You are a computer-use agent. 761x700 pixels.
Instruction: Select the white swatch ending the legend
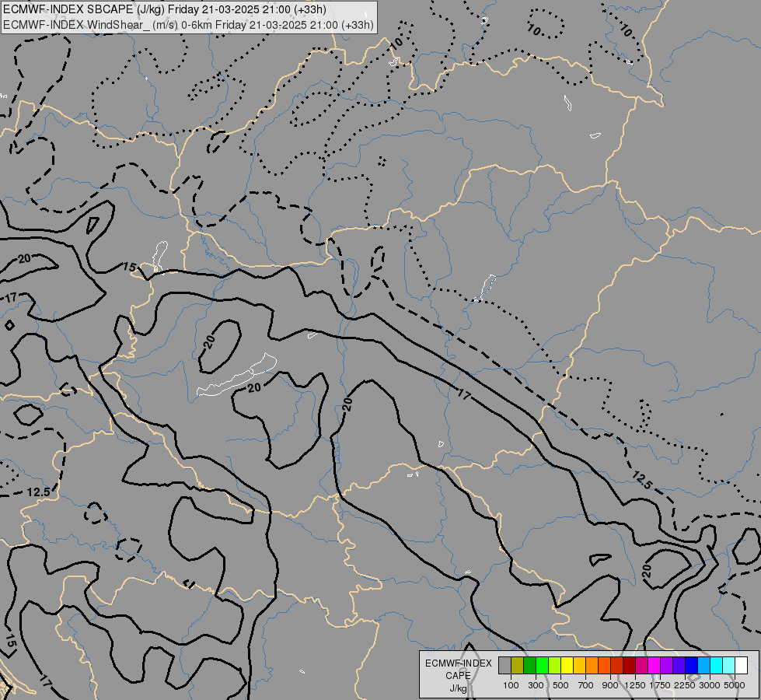point(741,665)
